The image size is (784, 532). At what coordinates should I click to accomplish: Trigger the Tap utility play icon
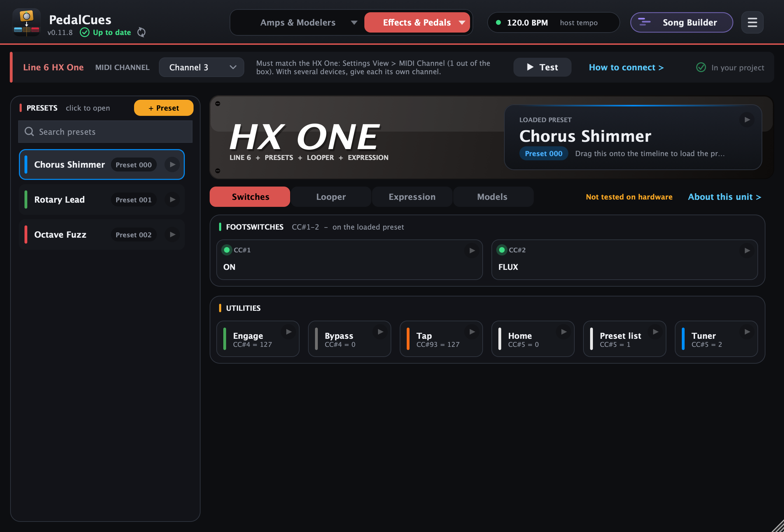[x=472, y=332]
